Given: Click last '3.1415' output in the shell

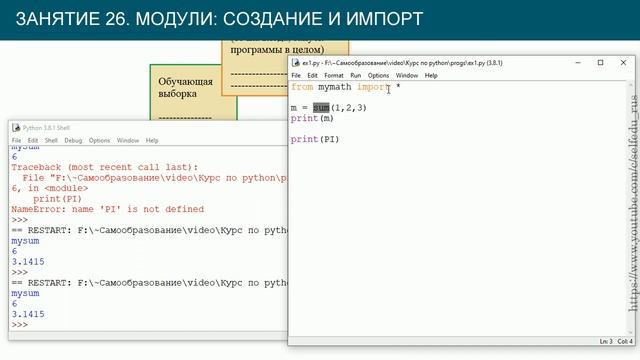Looking at the screenshot, I should coord(28,314).
